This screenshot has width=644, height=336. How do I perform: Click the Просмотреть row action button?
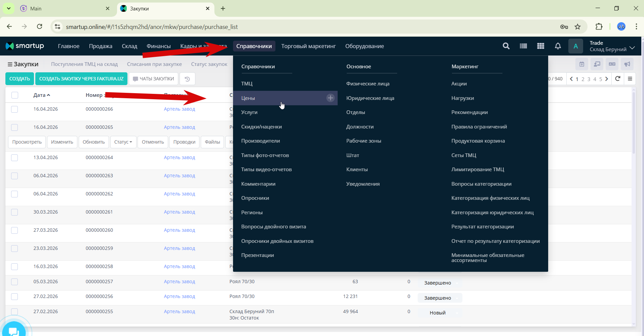(27, 142)
